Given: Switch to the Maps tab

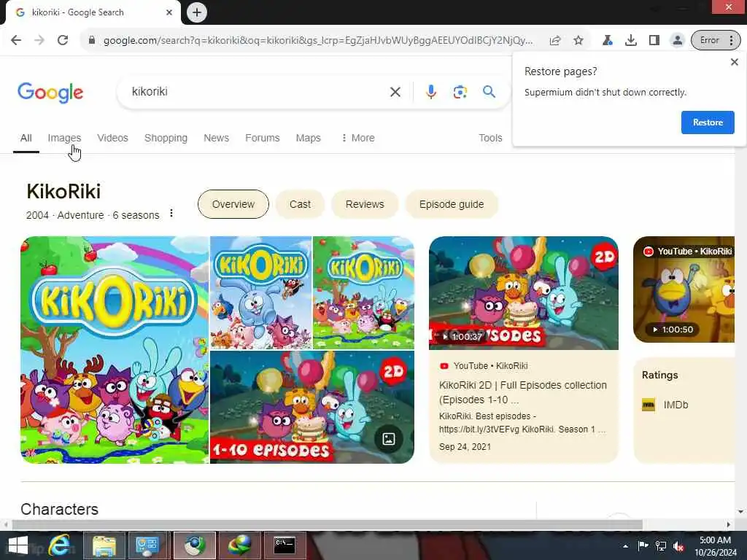Looking at the screenshot, I should click(x=309, y=138).
